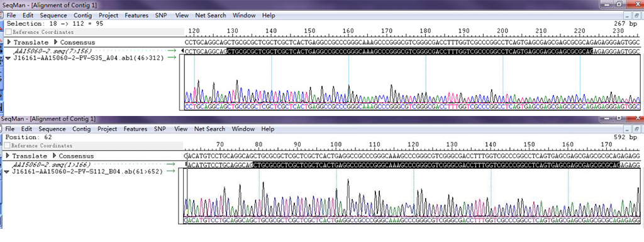The width and height of the screenshot is (644, 242).
Task: Click the '592 bp' length label
Action: click(625, 137)
